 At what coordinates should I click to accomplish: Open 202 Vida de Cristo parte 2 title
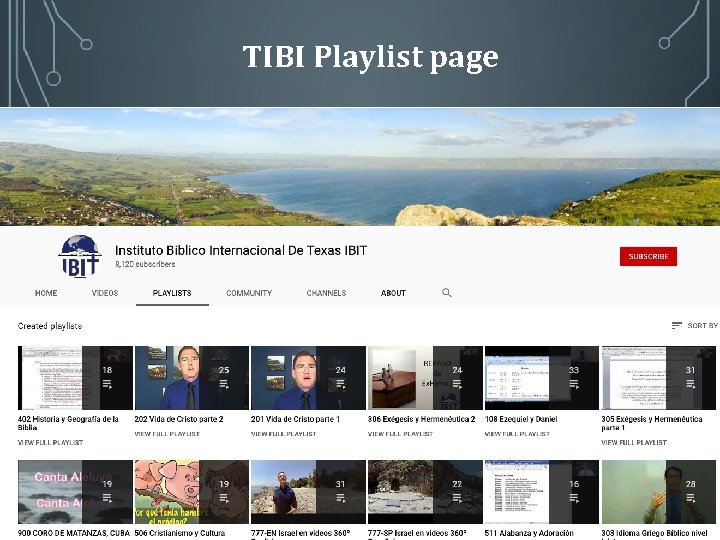pyautogui.click(x=179, y=419)
